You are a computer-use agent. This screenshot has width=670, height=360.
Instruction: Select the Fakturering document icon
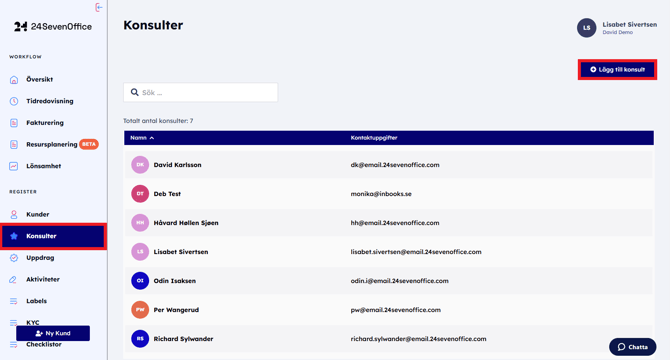14,123
